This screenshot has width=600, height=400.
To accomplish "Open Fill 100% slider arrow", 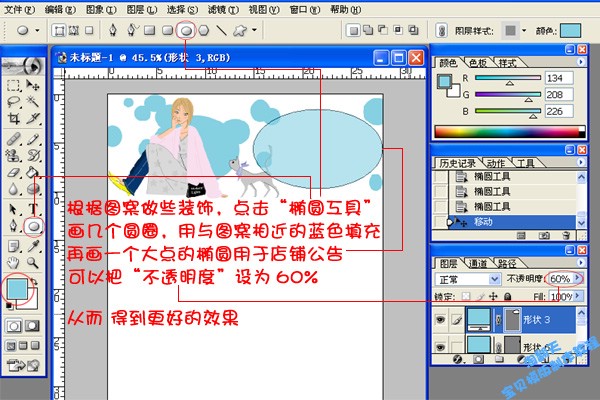I will [578, 296].
